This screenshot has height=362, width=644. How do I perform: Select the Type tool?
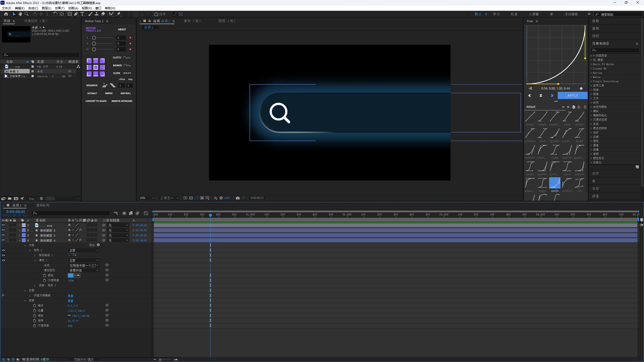(x=82, y=14)
